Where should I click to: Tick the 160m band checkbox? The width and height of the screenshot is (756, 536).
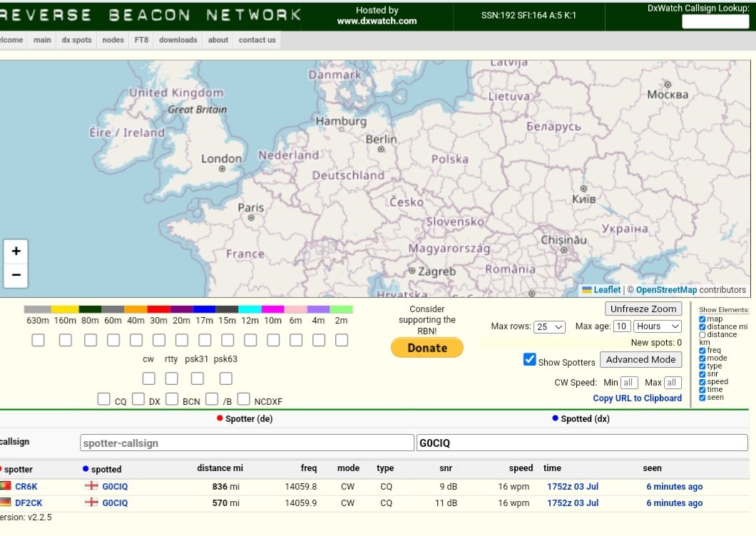(65, 340)
